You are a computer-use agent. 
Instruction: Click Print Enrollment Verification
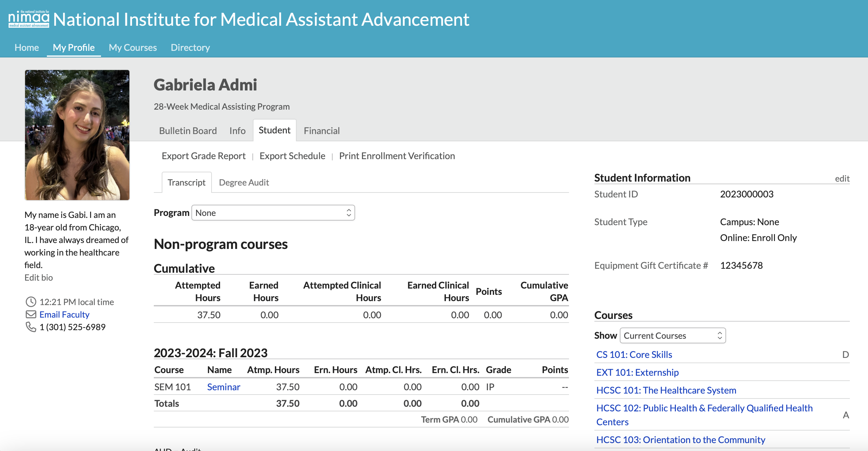point(397,156)
